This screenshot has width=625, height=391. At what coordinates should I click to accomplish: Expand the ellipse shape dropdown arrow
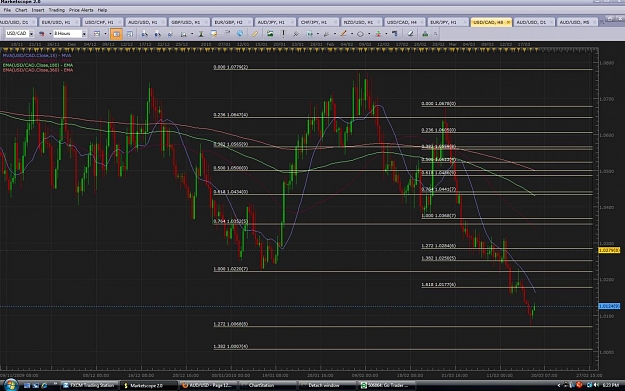369,34
